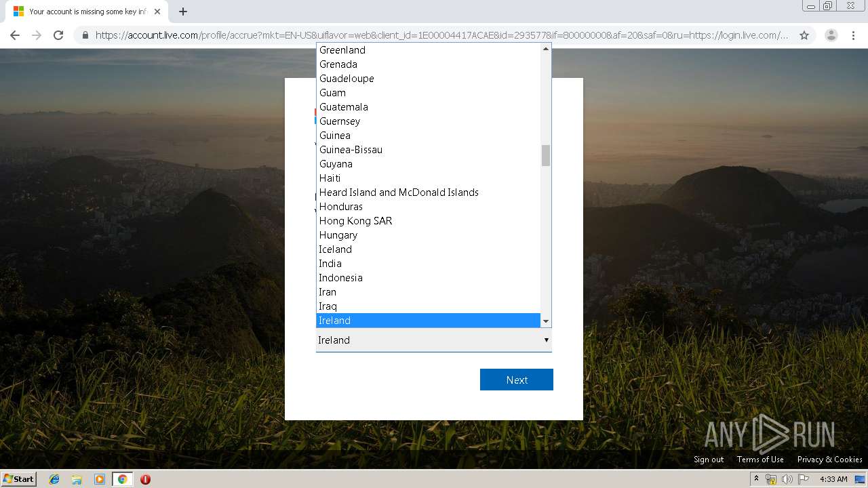The width and height of the screenshot is (868, 488).
Task: Choose Guam in the list
Action: coord(429,93)
